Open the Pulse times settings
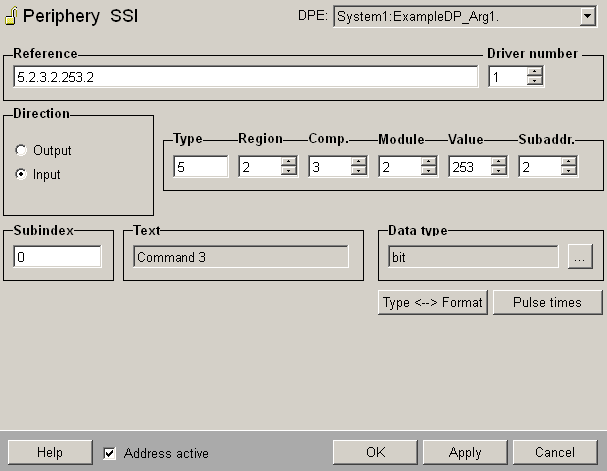The height and width of the screenshot is (471, 607). coord(547,303)
